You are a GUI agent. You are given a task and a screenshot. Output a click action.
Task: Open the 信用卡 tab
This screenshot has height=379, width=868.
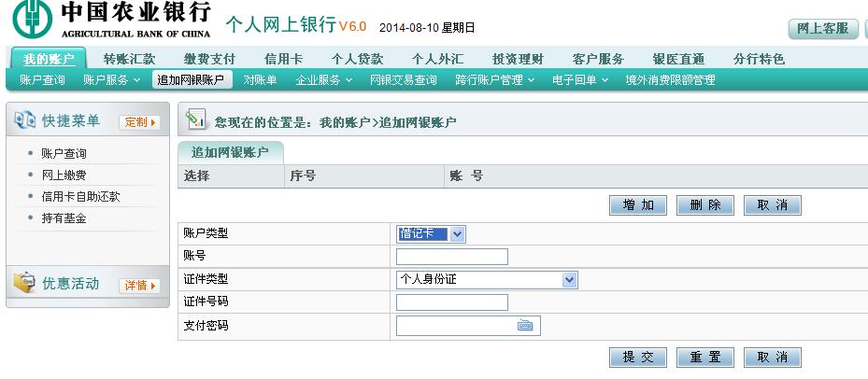283,59
